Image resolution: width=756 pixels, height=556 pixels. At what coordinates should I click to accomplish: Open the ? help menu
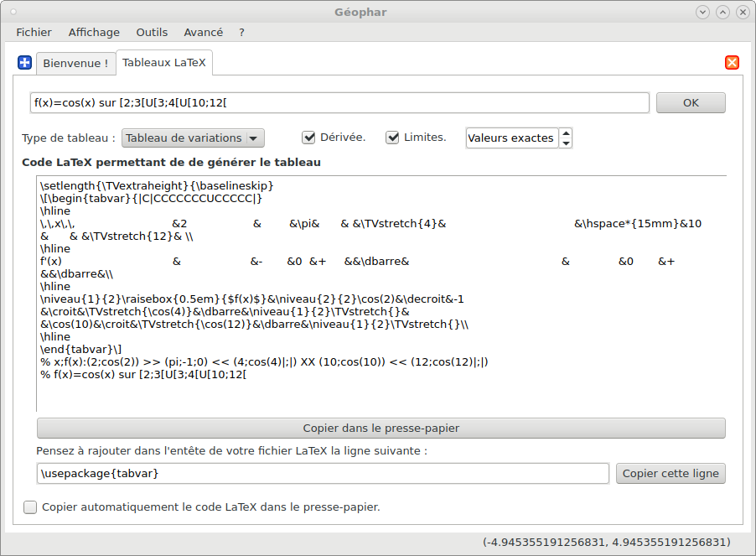point(241,33)
